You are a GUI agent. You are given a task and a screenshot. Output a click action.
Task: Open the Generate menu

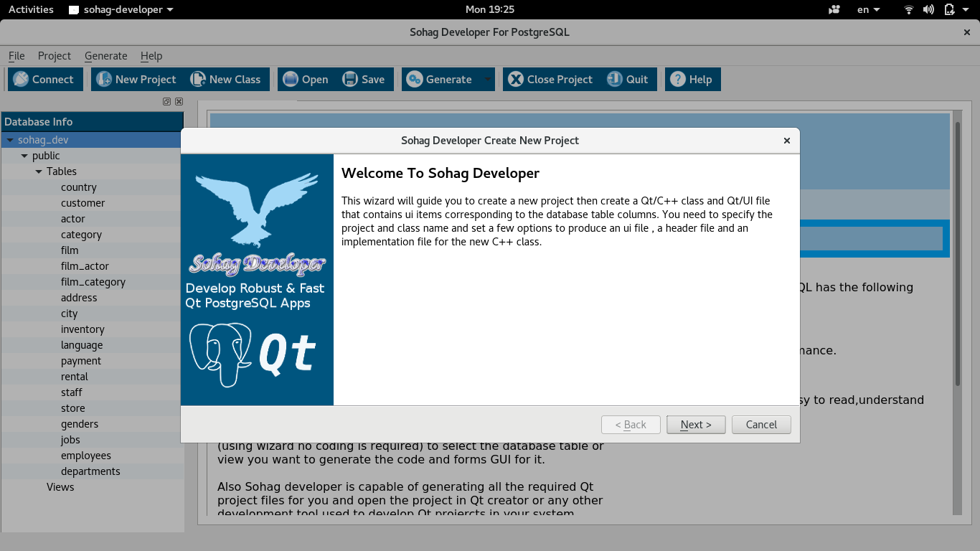point(105,56)
